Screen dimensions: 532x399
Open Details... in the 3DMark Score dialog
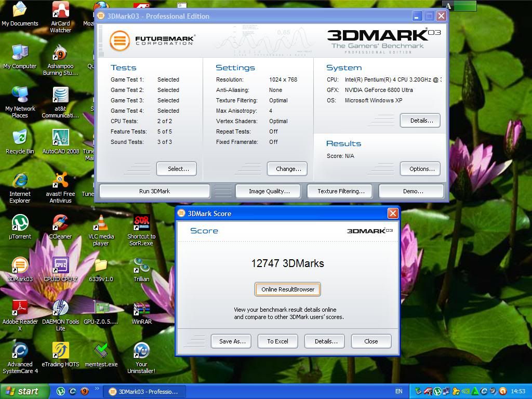(x=325, y=341)
